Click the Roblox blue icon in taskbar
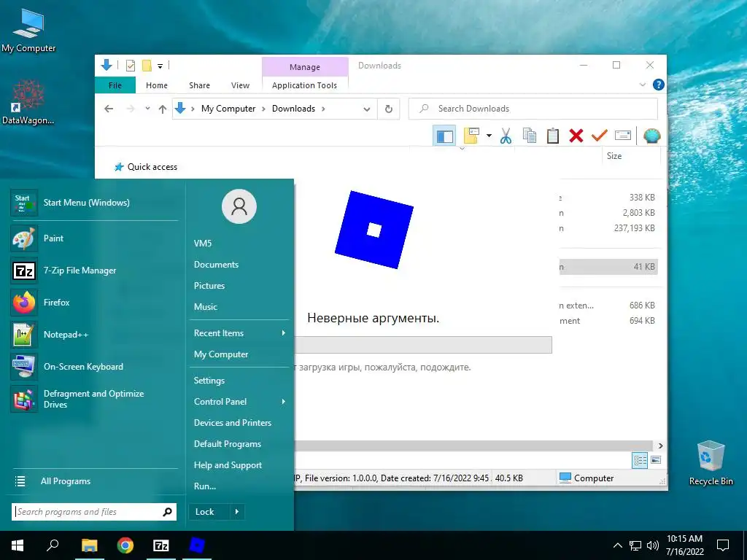Viewport: 747px width, 560px height. [x=197, y=545]
